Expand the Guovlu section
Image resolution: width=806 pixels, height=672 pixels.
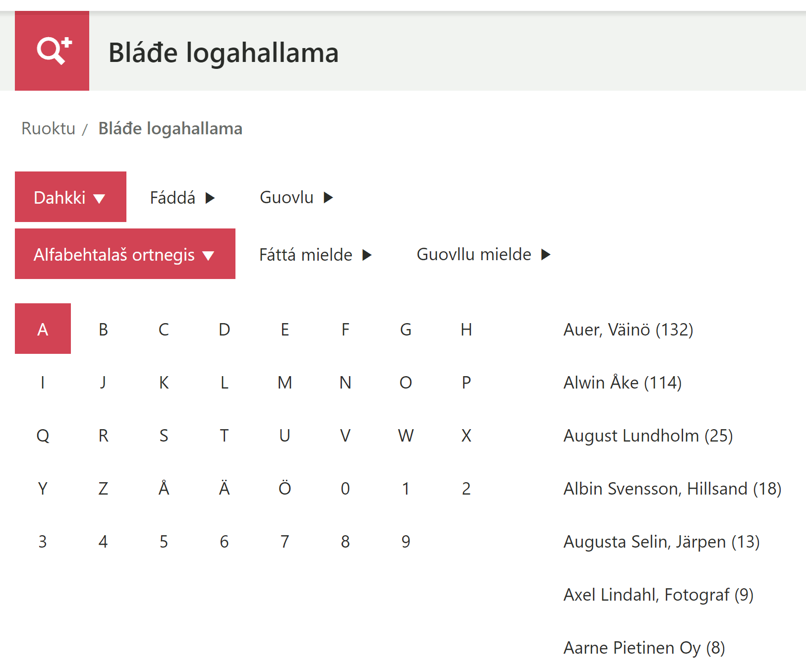tap(295, 197)
